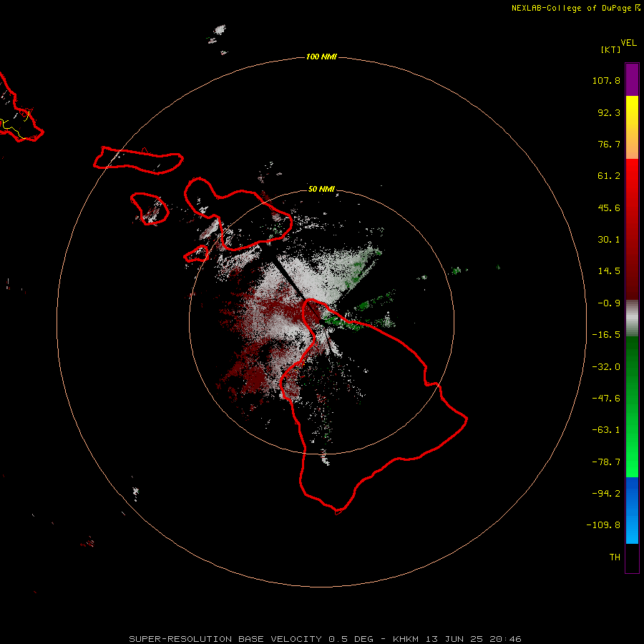Click the 61.2 scale label
The image size is (644, 644).
[x=609, y=176]
